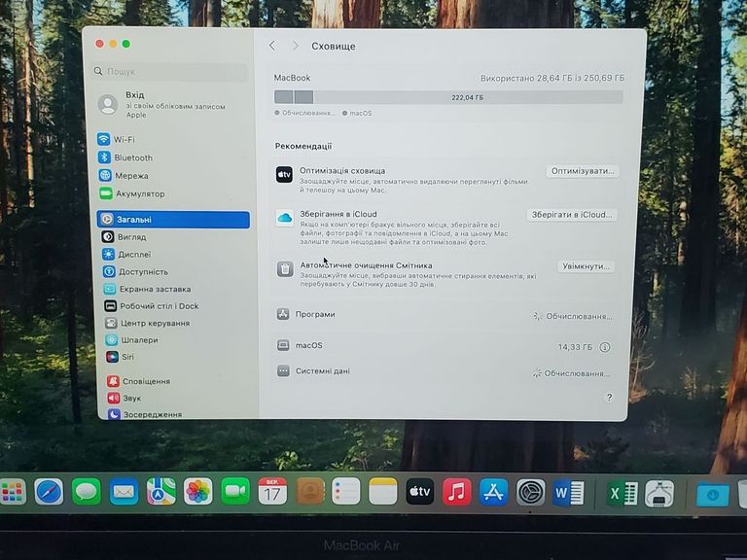The height and width of the screenshot is (560, 747).
Task: Click System Settings icon in the Dock
Action: point(531,493)
